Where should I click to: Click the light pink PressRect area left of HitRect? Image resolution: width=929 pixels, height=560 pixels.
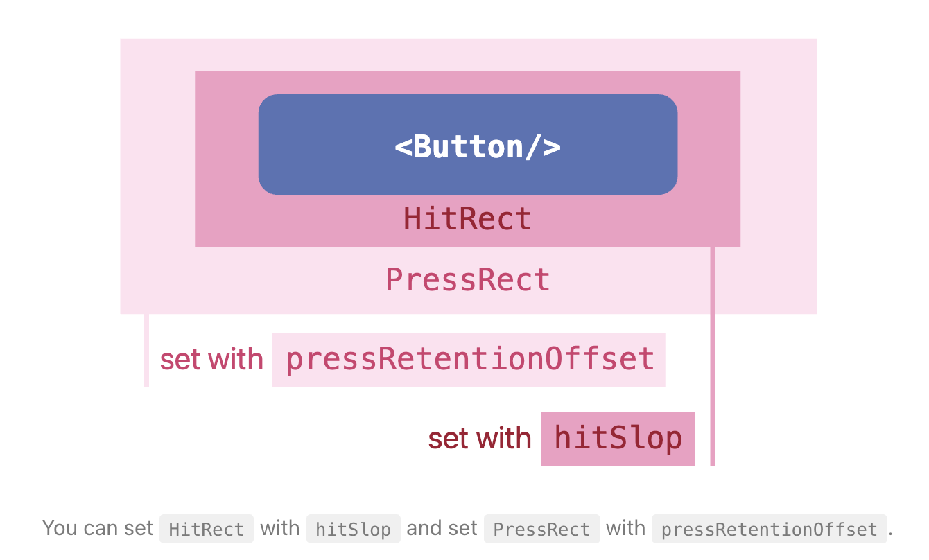click(157, 176)
